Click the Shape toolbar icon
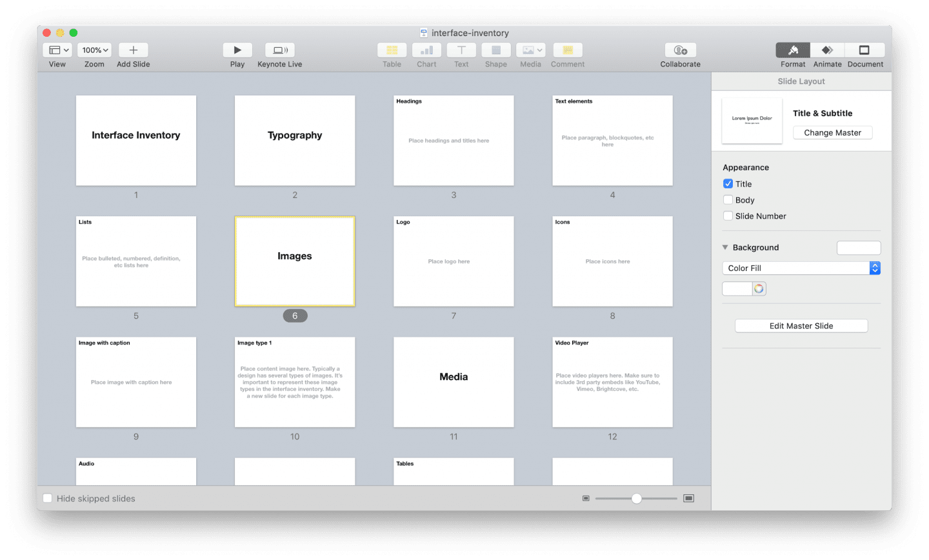 click(x=496, y=50)
